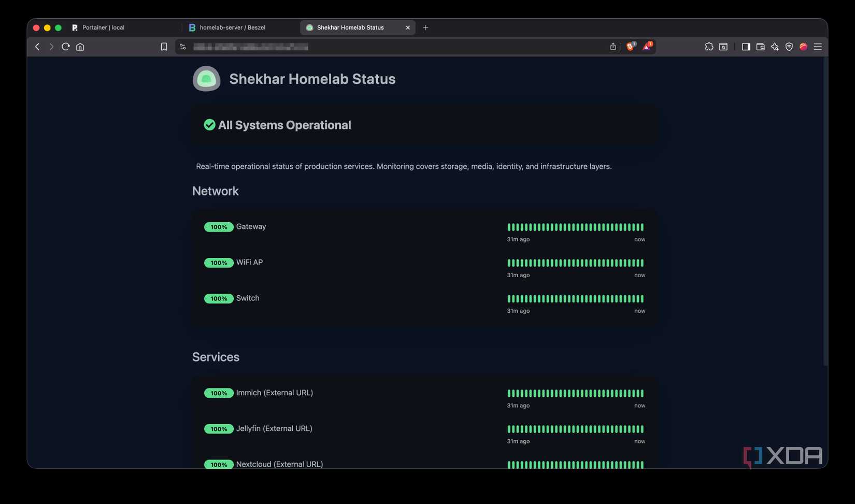This screenshot has height=504, width=855.
Task: Toggle the sidebar panel icon
Action: (746, 47)
